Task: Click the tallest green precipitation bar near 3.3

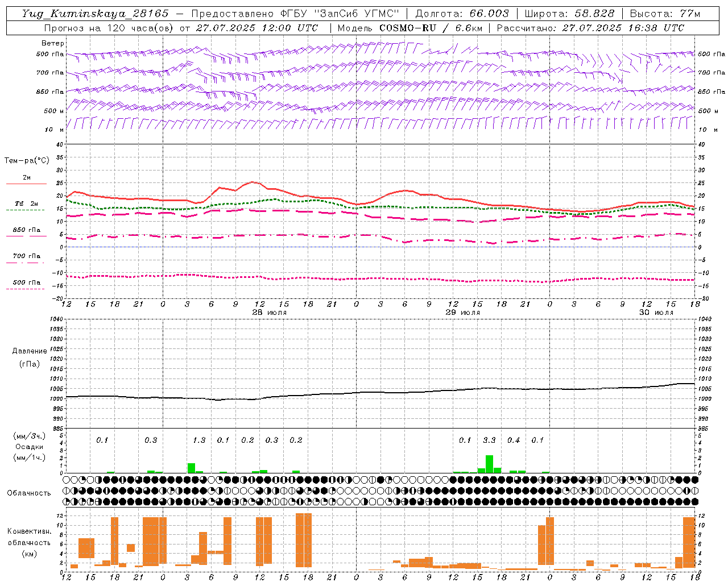Action: coord(489,464)
